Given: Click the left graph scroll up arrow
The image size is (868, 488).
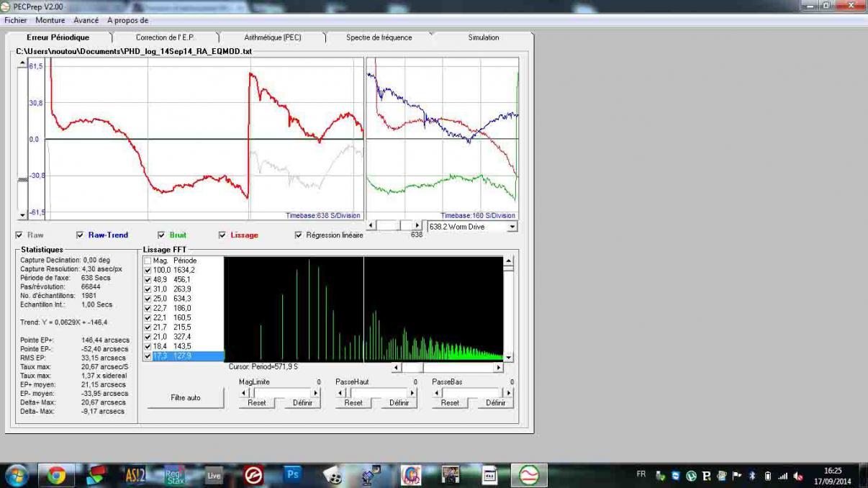Looking at the screenshot, I should tap(22, 63).
